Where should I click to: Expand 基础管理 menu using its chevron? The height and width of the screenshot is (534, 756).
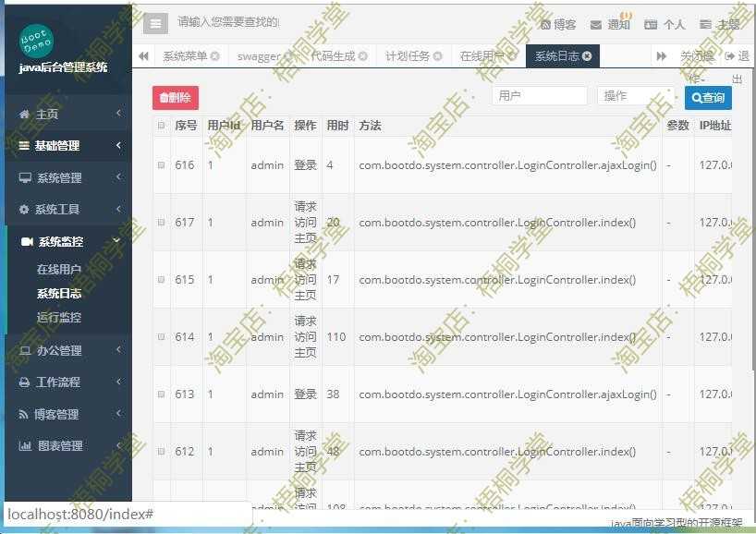click(x=118, y=145)
